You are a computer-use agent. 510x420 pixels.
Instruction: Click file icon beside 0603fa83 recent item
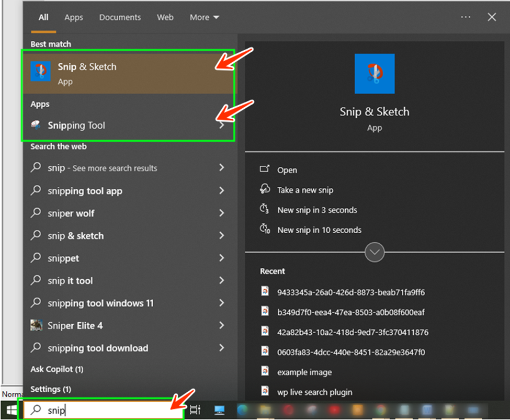tap(265, 351)
